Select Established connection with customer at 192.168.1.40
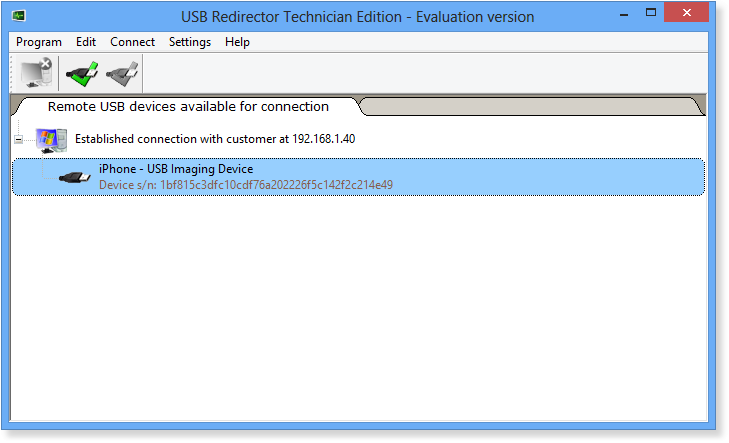The width and height of the screenshot is (729, 443). 215,139
